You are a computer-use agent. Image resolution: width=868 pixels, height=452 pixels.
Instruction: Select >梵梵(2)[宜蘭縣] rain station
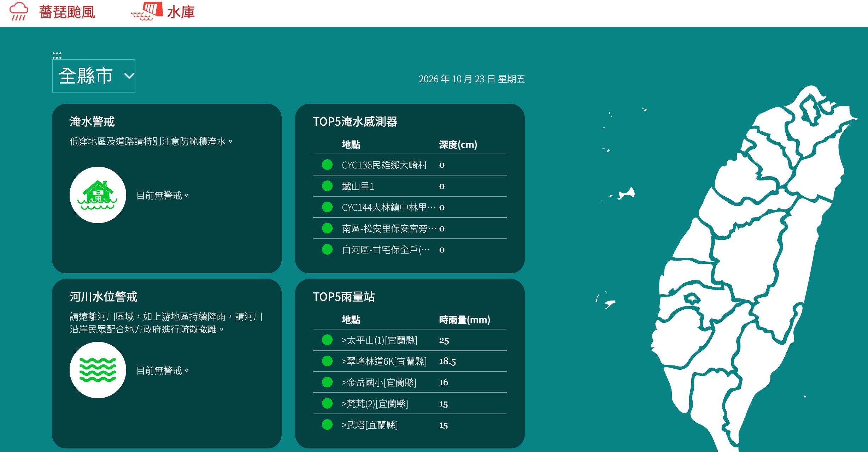pyautogui.click(x=375, y=404)
